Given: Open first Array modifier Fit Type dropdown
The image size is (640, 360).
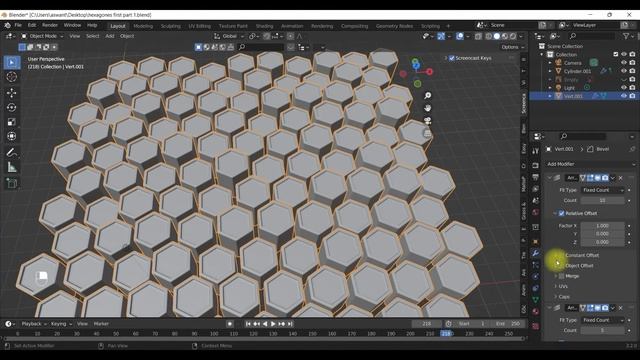Looking at the screenshot, I should pyautogui.click(x=602, y=190).
